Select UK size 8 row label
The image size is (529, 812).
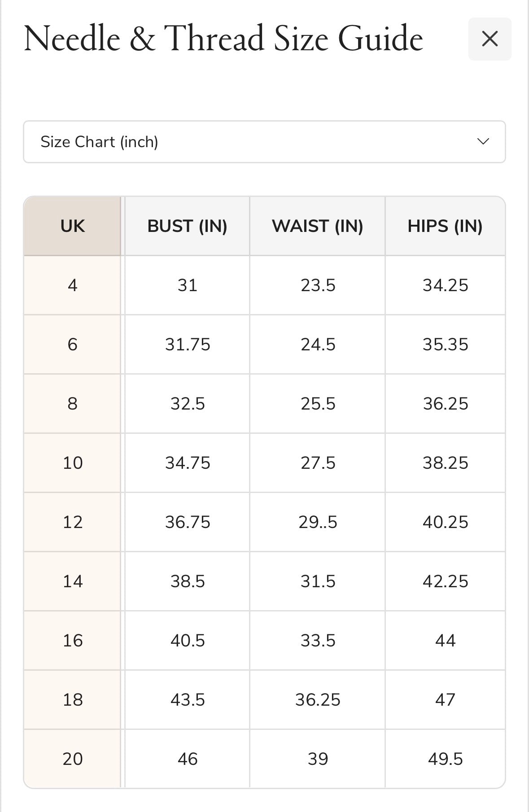click(72, 404)
